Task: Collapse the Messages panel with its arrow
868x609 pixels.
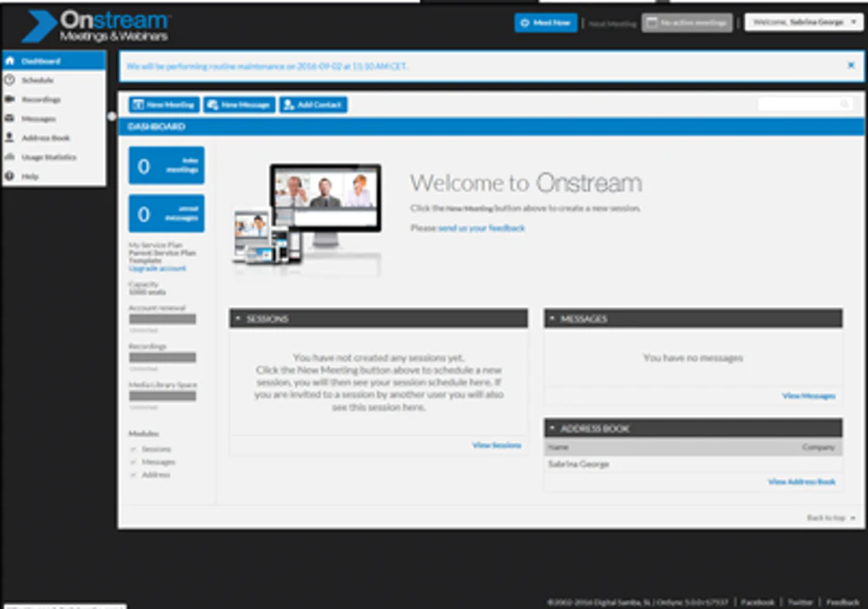Action: click(x=552, y=319)
